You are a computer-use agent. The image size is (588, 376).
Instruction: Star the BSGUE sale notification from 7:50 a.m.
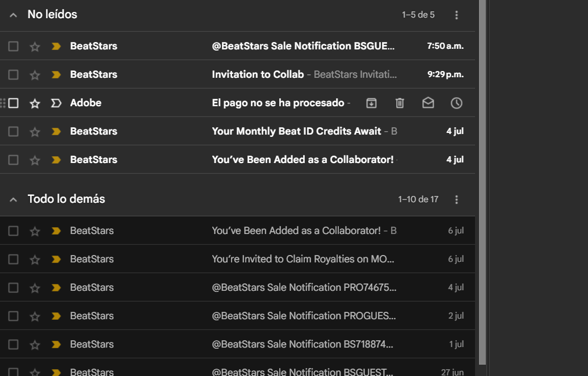35,47
